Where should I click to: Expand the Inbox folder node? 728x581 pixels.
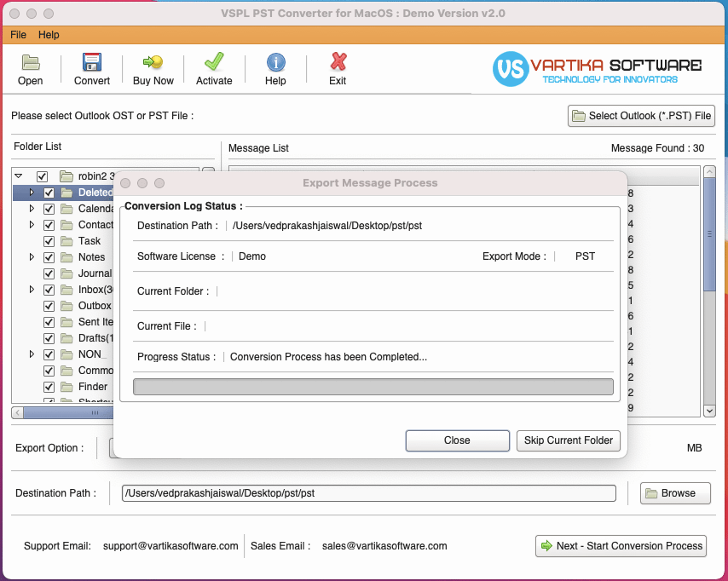[x=32, y=289]
